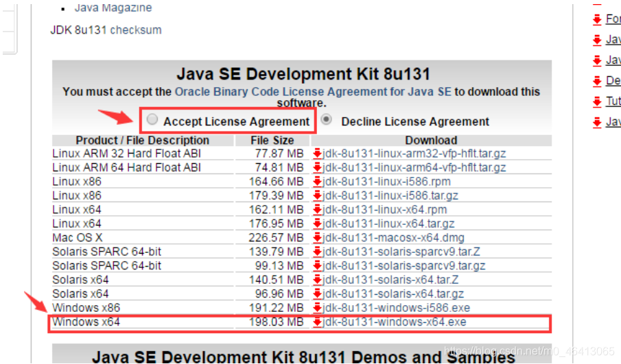Download jdk-8u131-windows-i586.exe
621x364 pixels.
tap(397, 308)
